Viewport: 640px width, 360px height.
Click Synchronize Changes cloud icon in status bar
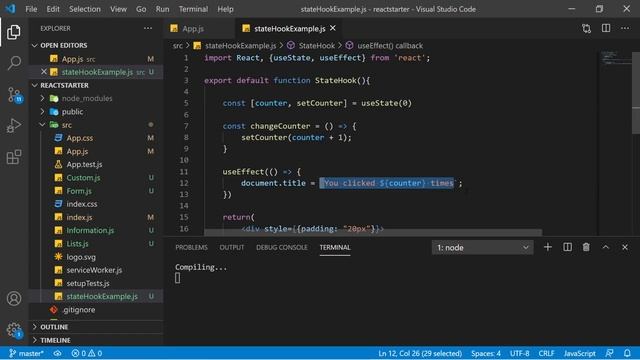coord(58,353)
